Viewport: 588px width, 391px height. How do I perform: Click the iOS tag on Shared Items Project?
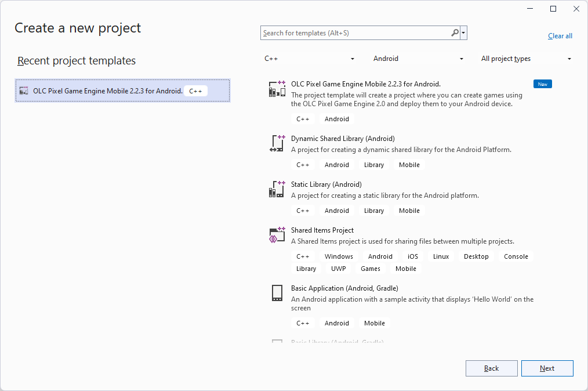coord(412,256)
